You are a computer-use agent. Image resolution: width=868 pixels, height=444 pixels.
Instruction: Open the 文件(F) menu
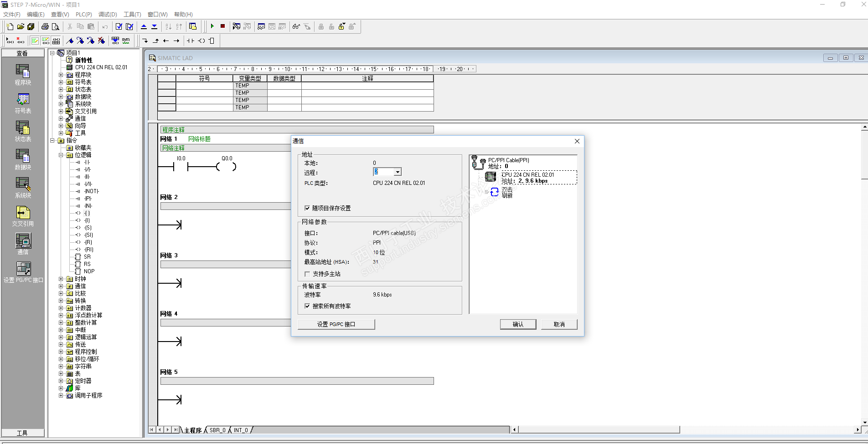(12, 15)
